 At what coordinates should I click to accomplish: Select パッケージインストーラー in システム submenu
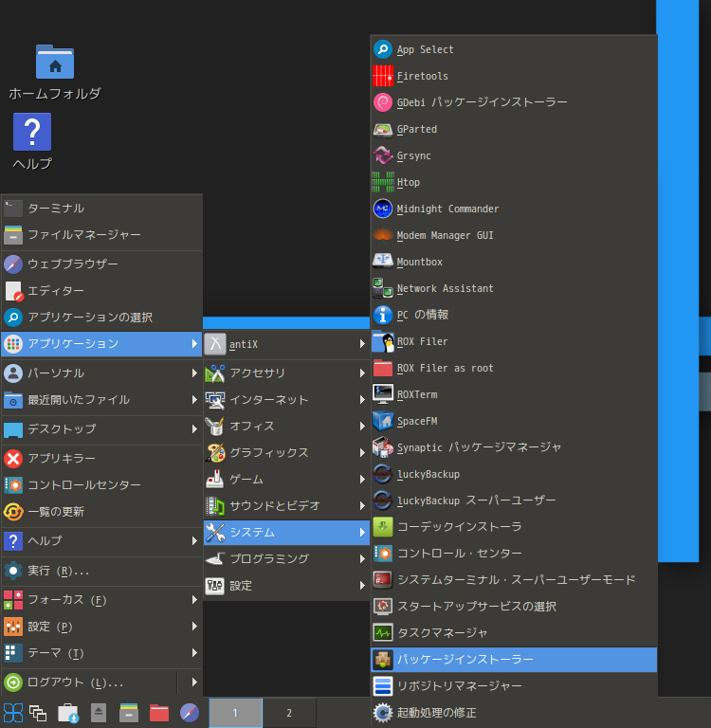[x=514, y=660]
